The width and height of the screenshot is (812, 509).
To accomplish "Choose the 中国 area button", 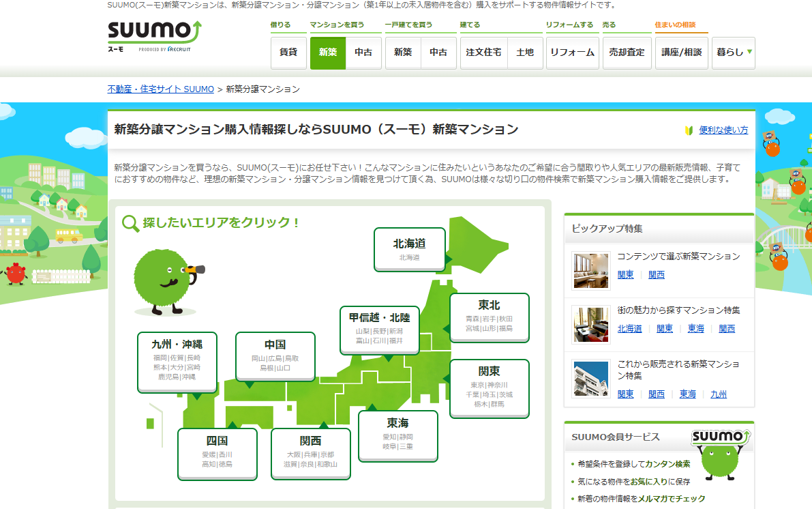I will click(275, 357).
